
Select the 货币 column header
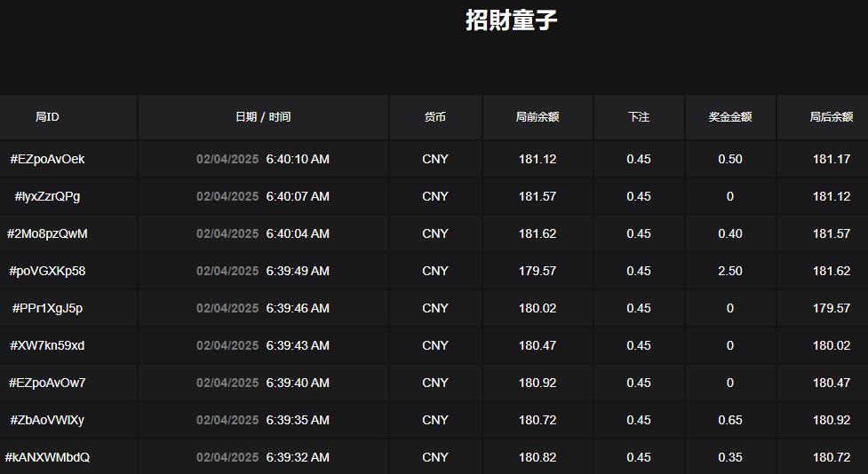tap(435, 117)
